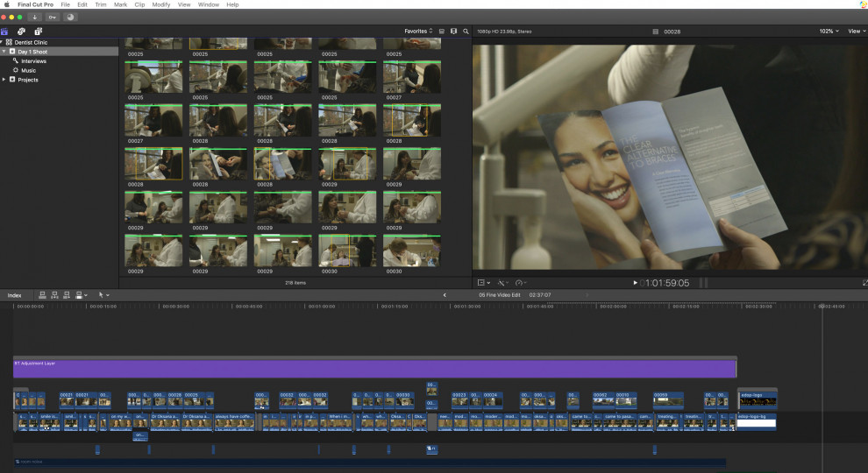Image resolution: width=868 pixels, height=473 pixels.
Task: Click the browser search magnifier icon
Action: [466, 32]
